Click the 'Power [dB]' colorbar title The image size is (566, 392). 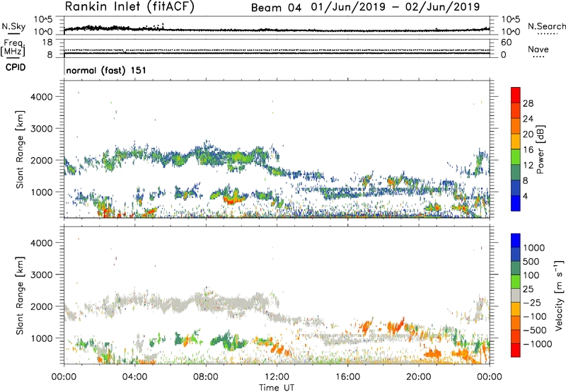pyautogui.click(x=540, y=149)
